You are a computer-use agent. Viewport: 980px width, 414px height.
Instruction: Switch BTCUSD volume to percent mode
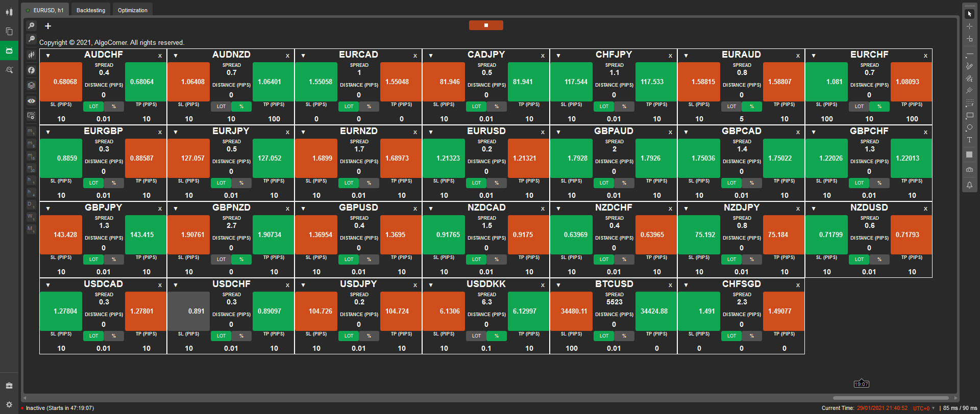(x=624, y=336)
